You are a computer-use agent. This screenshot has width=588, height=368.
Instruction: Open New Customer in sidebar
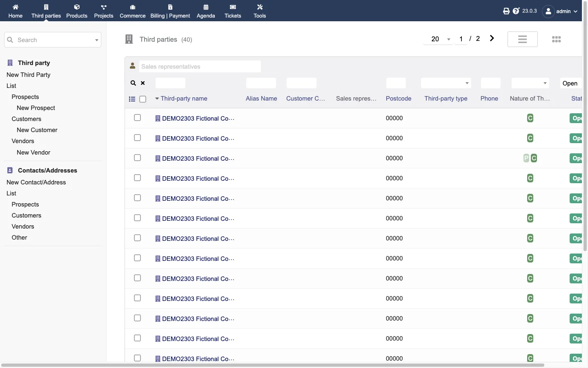(x=37, y=130)
